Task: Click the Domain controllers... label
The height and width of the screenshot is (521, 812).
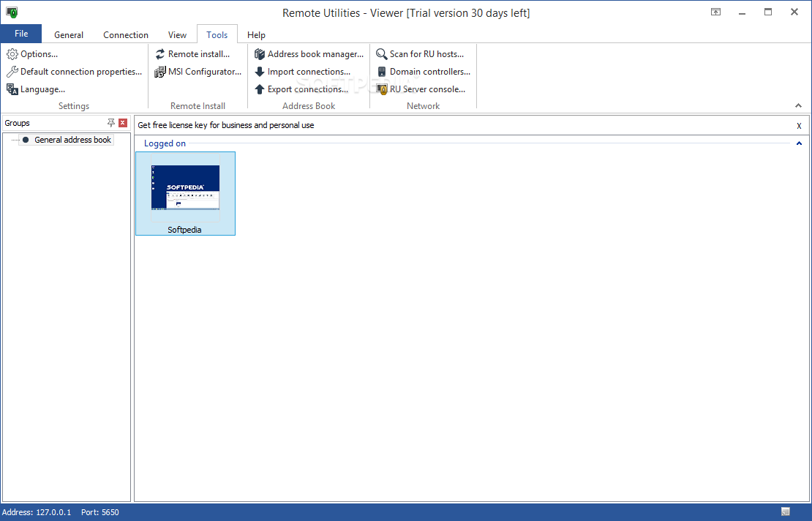Action: pos(430,72)
